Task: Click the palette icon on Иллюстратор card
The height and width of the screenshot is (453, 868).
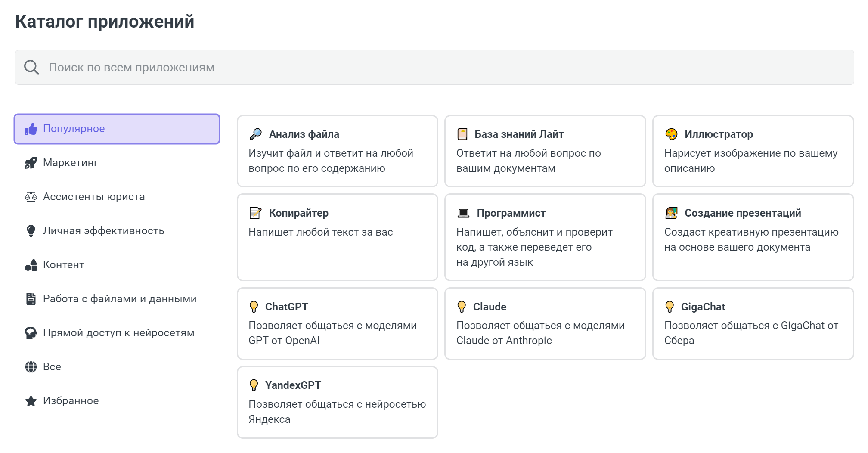Action: (671, 134)
